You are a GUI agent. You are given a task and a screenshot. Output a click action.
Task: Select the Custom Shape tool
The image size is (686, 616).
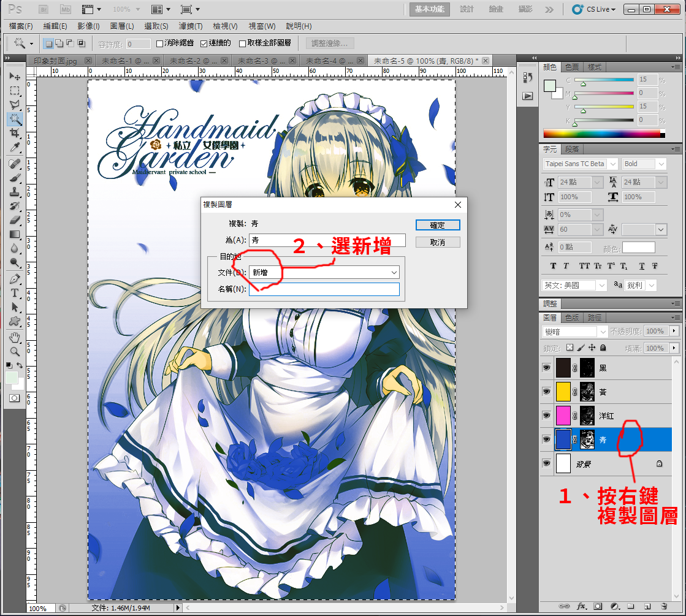click(x=15, y=321)
